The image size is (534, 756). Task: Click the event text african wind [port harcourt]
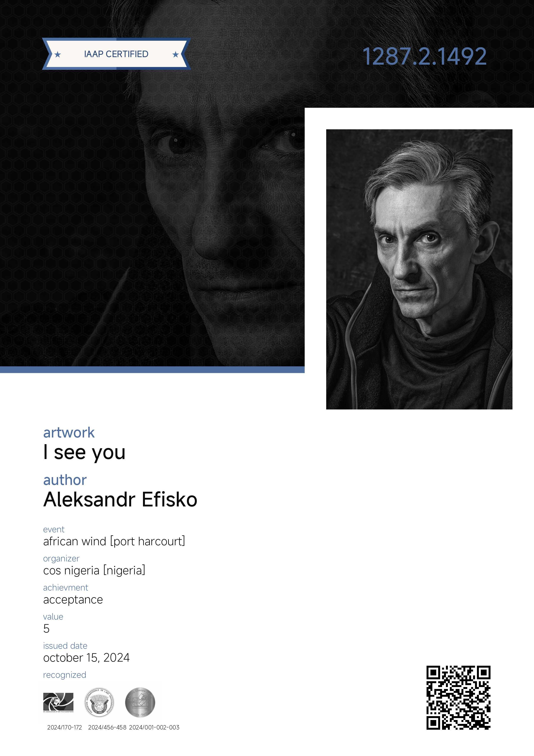pyautogui.click(x=114, y=541)
